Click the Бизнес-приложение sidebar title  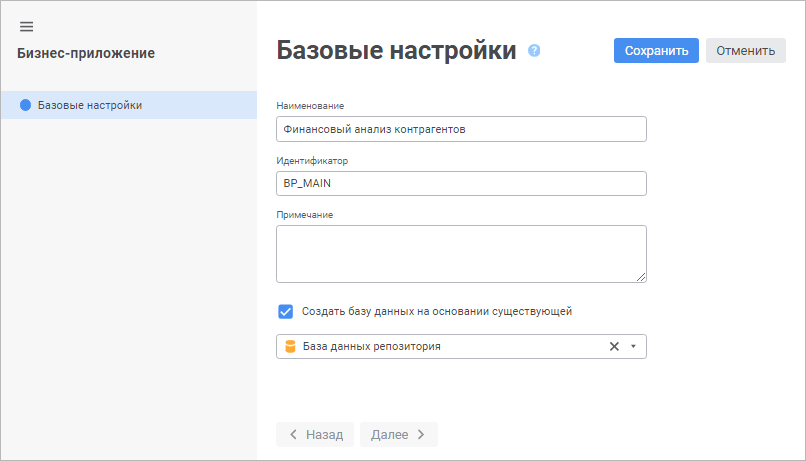(x=86, y=53)
